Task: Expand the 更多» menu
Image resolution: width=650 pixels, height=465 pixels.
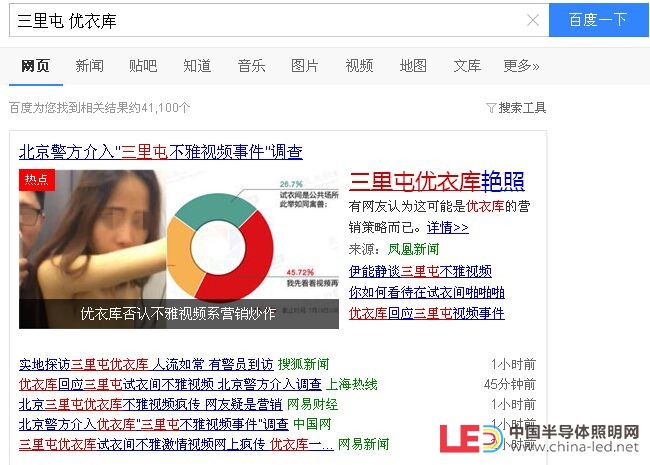Action: (x=521, y=66)
